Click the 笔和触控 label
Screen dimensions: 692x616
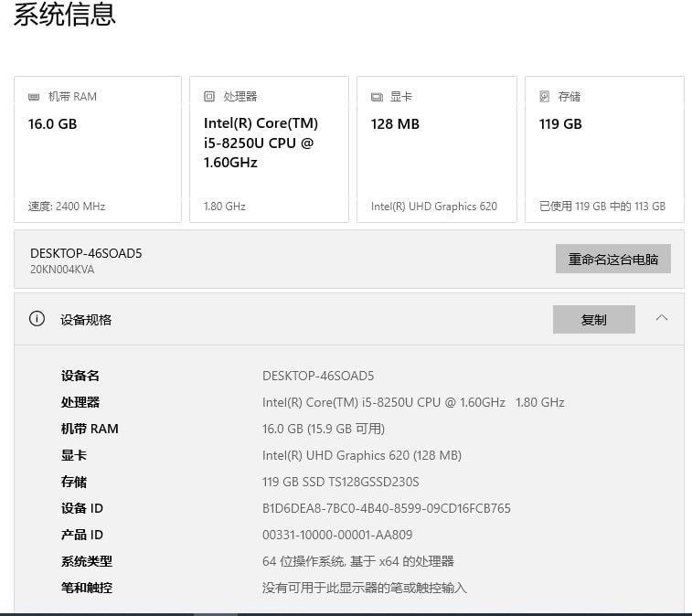87,588
